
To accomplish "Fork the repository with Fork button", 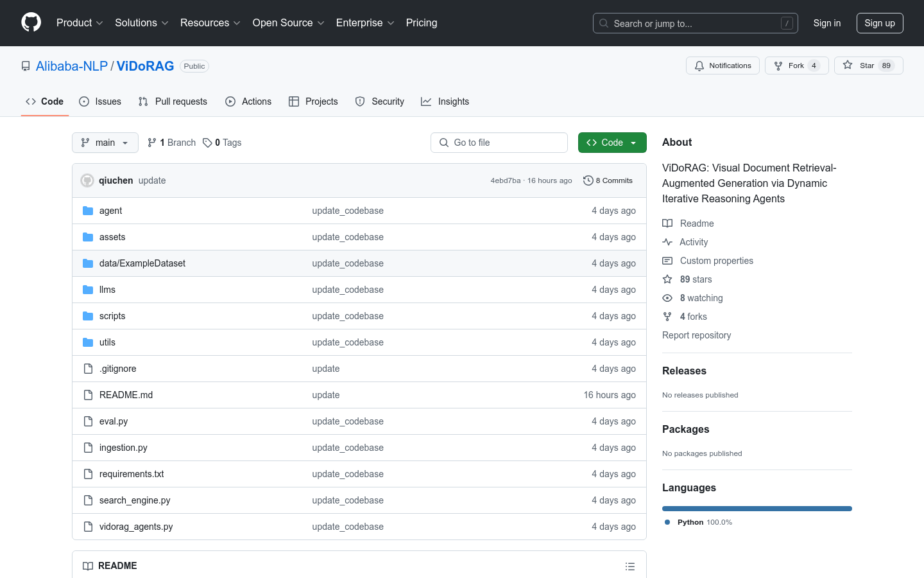I will [x=796, y=66].
